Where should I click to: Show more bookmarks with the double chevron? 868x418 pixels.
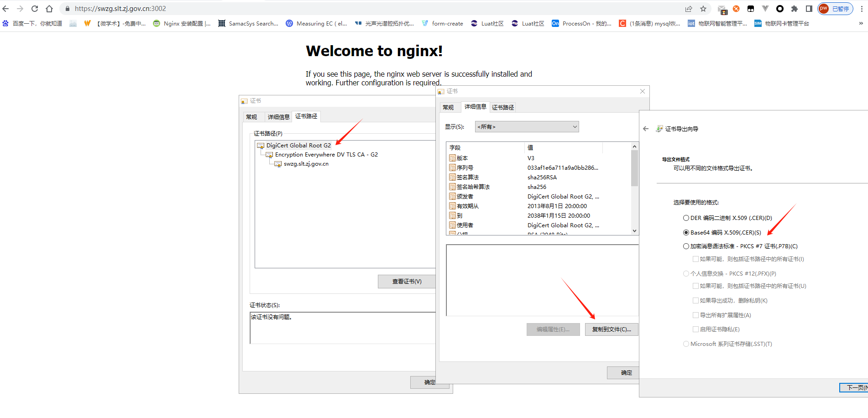click(x=861, y=23)
